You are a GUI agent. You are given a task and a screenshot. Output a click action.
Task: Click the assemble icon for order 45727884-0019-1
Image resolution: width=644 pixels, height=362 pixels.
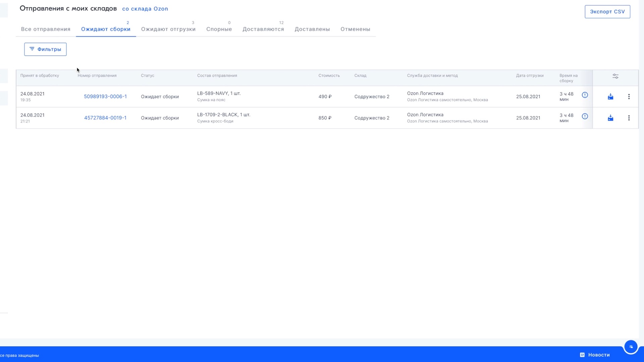coord(610,118)
